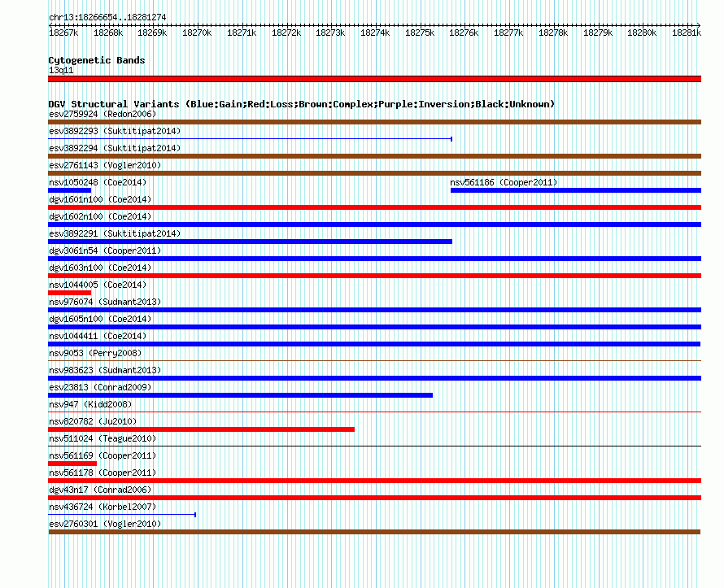Select dgv1603n100 (Coe2014) label

point(100,268)
